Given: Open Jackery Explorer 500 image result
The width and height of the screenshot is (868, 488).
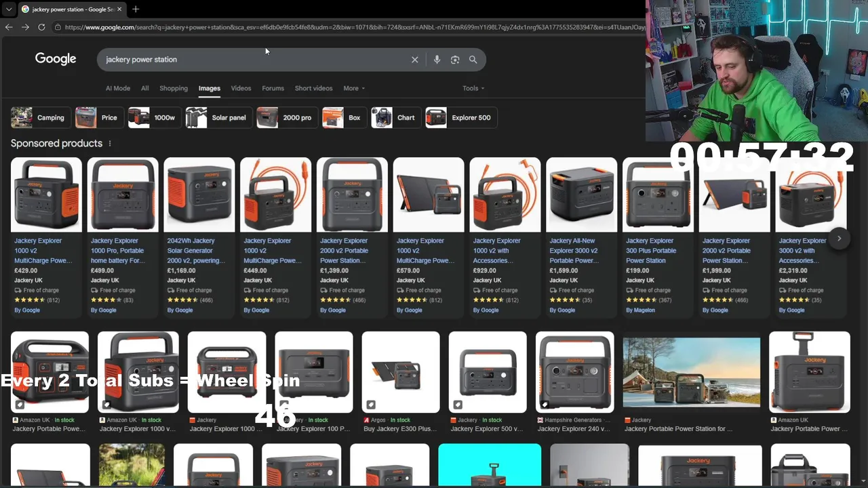Looking at the screenshot, I should (x=488, y=372).
